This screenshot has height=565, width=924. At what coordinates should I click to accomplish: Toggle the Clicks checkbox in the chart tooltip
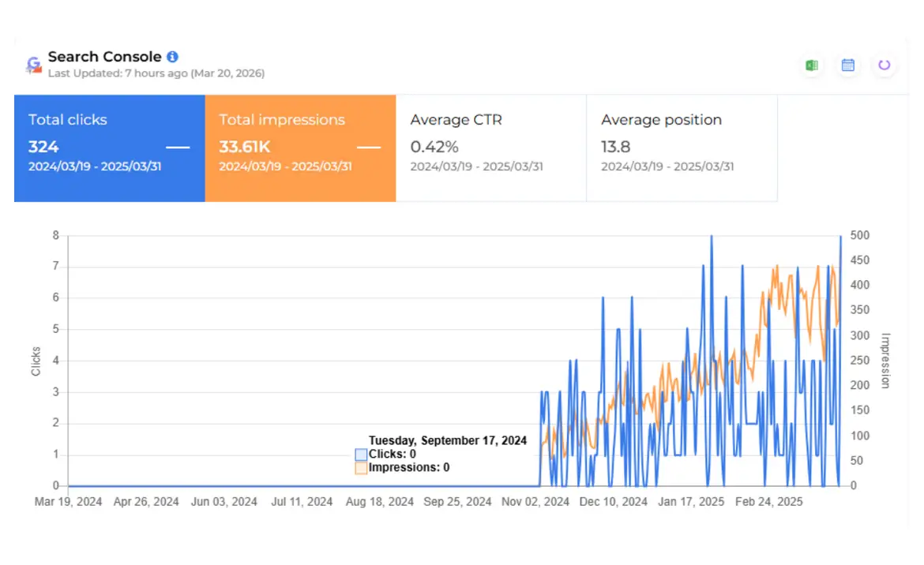pos(362,455)
